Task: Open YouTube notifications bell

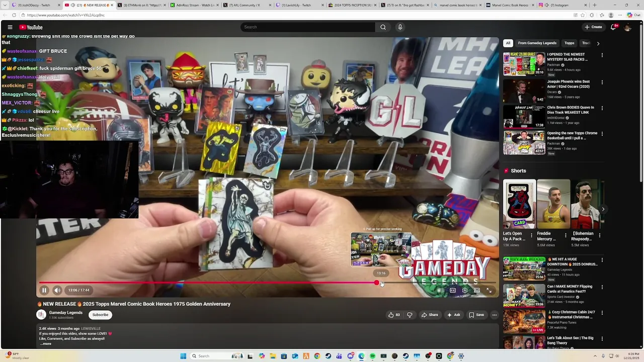Action: click(x=613, y=27)
